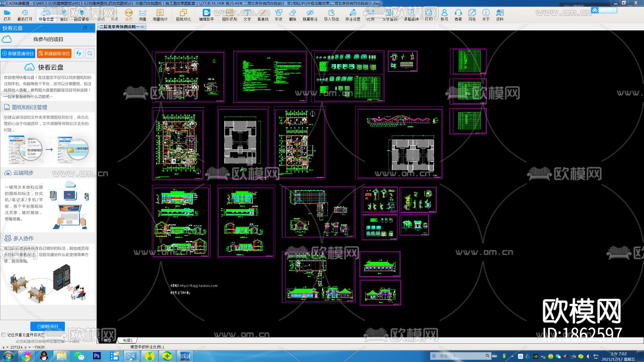
Task: Click the design notes text sheet
Action: (270, 77)
